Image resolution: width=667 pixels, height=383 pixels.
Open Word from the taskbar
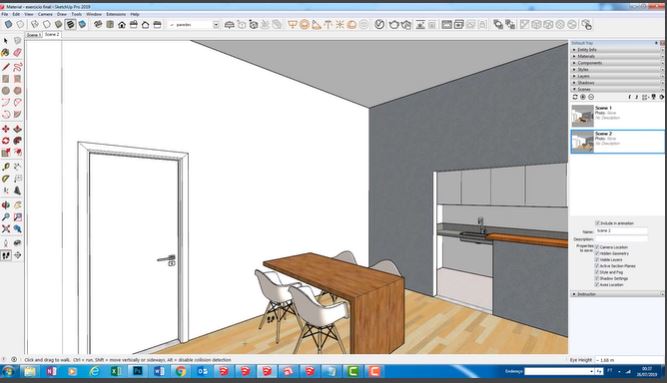pos(159,372)
